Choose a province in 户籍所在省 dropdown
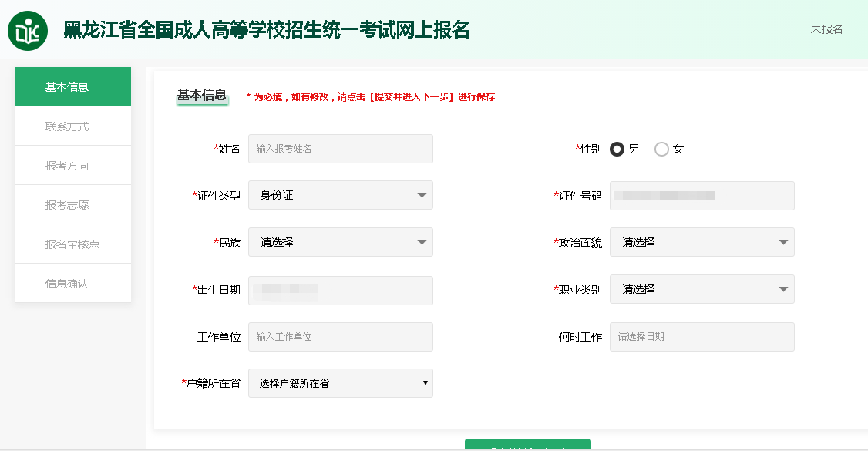The width and height of the screenshot is (868, 451). [x=340, y=384]
